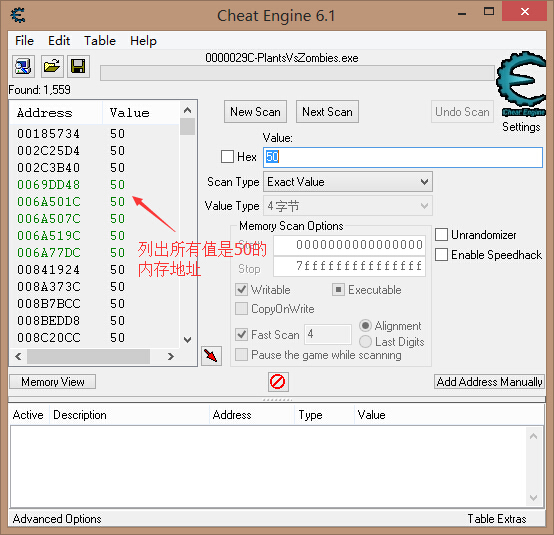Image resolution: width=554 pixels, height=535 pixels.
Task: Click the open folder toolbar icon
Action: point(52,66)
